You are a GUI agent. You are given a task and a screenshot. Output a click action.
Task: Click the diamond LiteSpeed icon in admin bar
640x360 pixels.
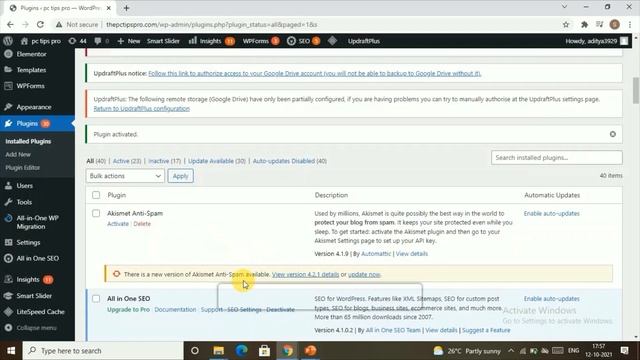[x=332, y=41]
